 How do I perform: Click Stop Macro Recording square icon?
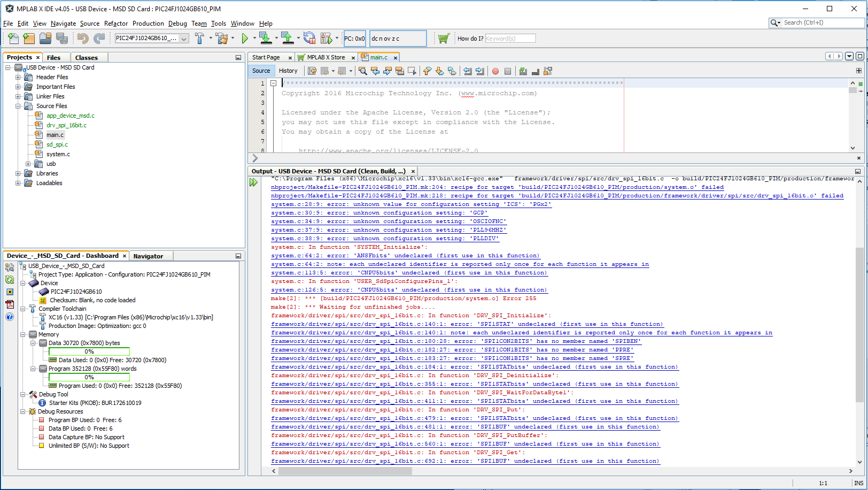pyautogui.click(x=508, y=71)
